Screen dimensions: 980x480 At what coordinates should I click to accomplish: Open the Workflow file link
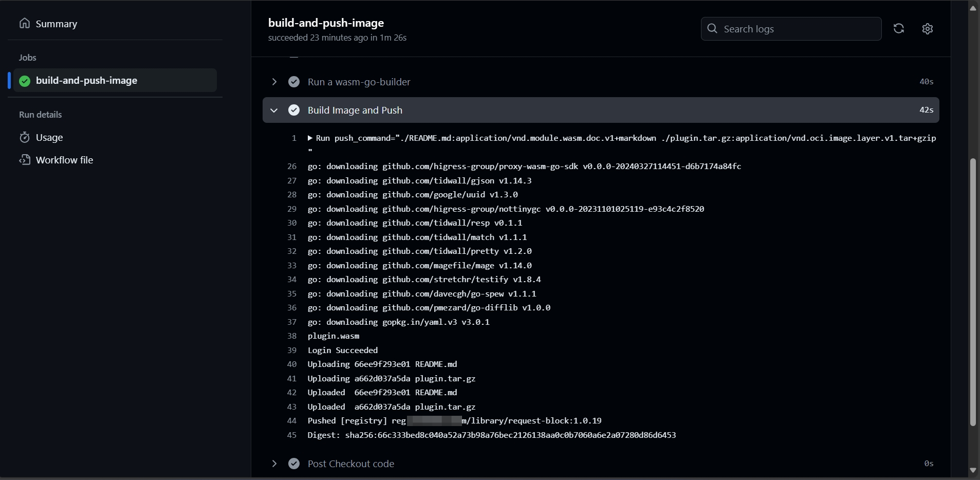(x=64, y=160)
